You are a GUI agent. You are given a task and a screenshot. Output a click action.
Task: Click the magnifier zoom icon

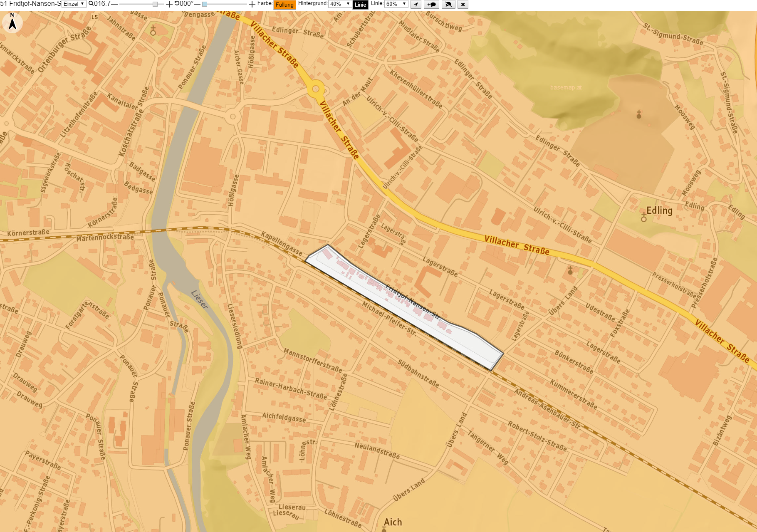pos(91,4)
